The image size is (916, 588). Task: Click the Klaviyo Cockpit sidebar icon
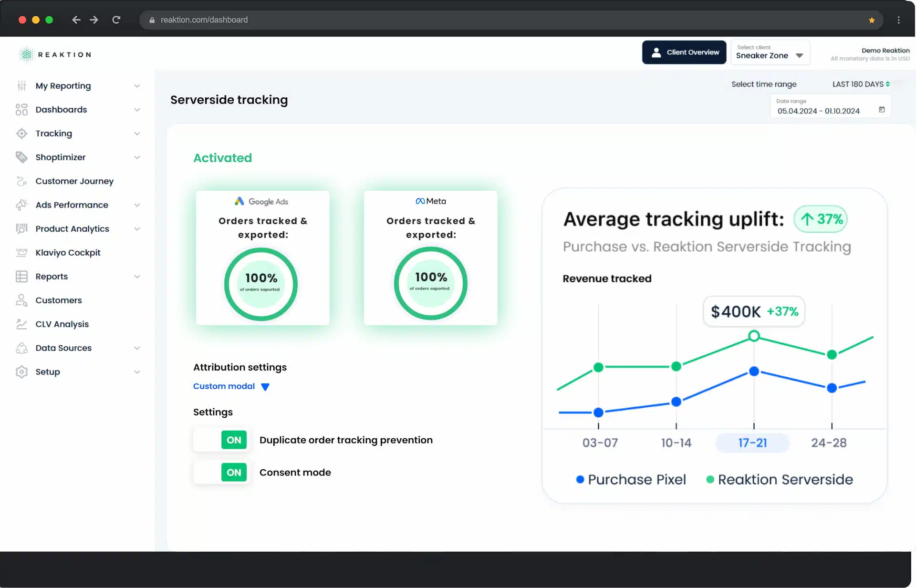coord(21,253)
